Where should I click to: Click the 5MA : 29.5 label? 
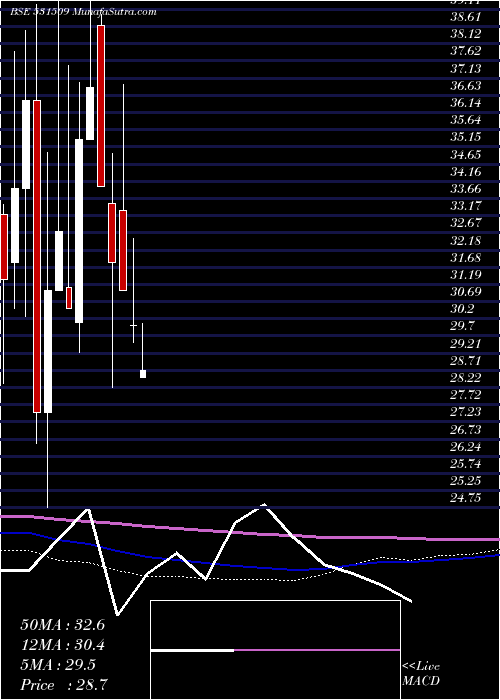(58, 665)
